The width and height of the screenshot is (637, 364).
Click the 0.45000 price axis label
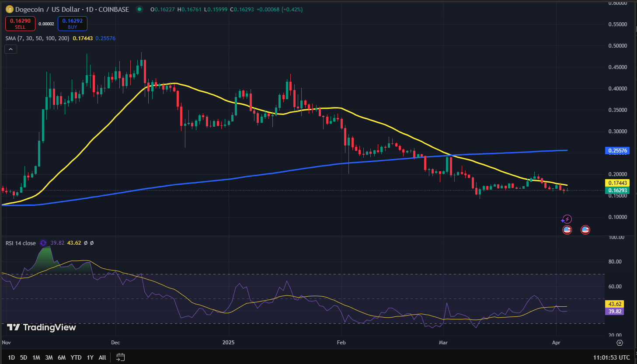(x=618, y=67)
